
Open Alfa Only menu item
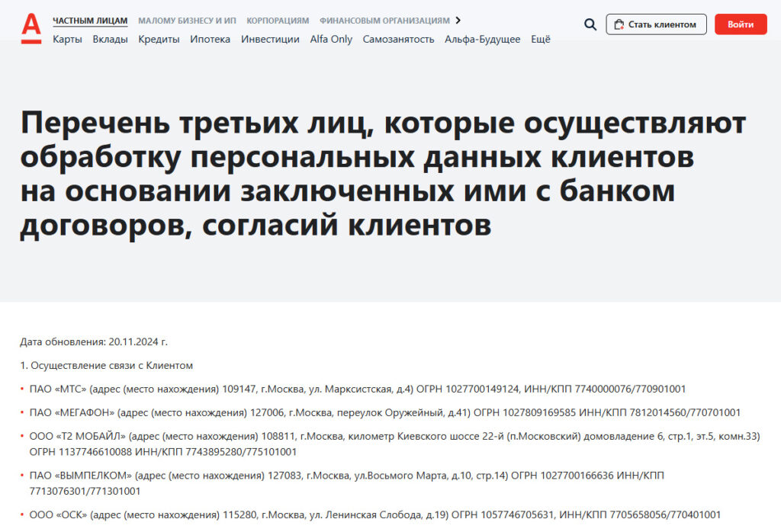(331, 40)
